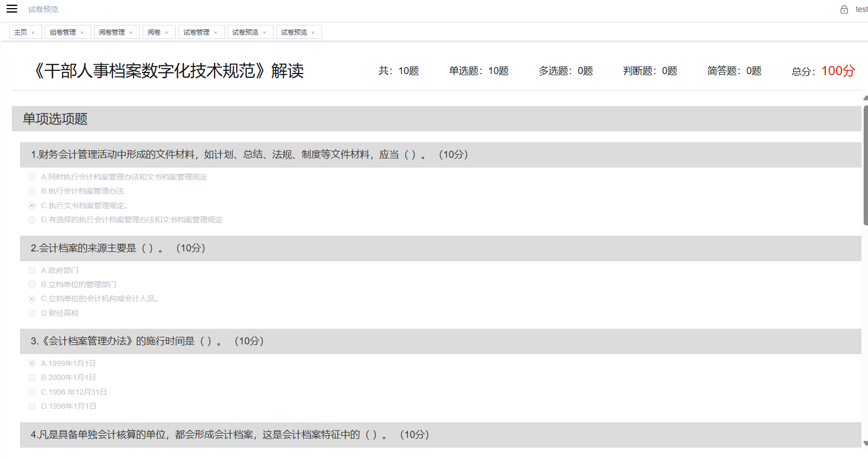The image size is (868, 459).
Task: Switch to the 试卷管理 tab
Action: [x=196, y=32]
